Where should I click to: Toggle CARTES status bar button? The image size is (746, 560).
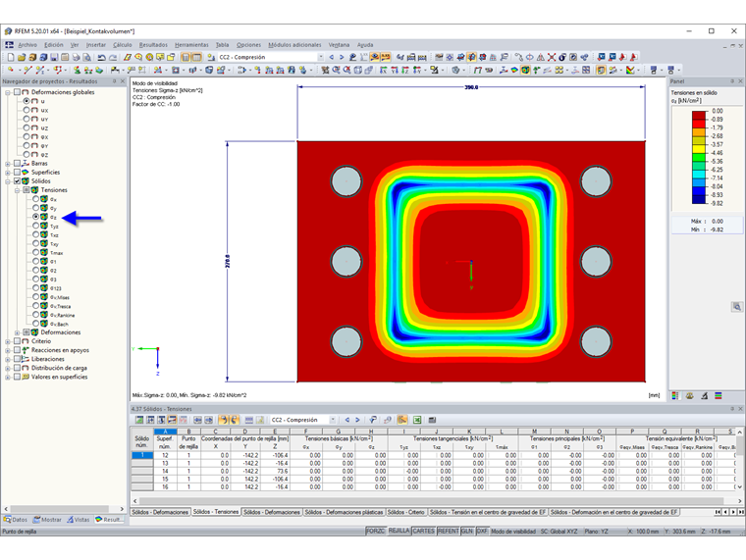click(x=423, y=531)
